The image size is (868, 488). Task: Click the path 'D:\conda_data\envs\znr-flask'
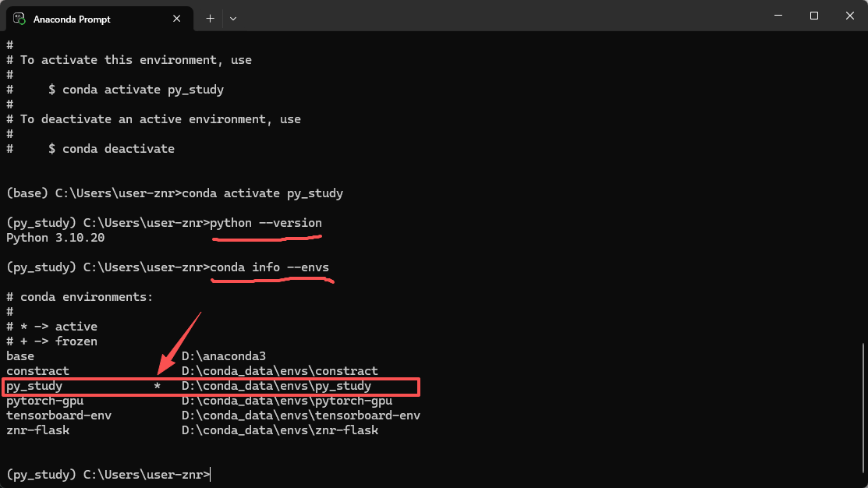(x=279, y=430)
